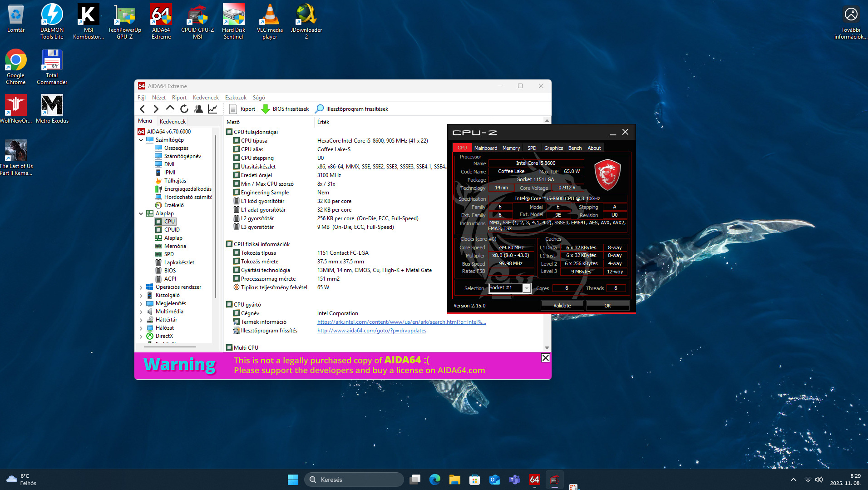Click BIOS frissítések in AIDA64 toolbar
The image size is (868, 490).
coord(285,109)
